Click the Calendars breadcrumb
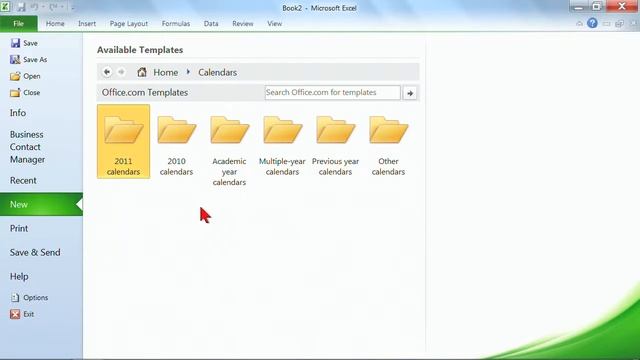The image size is (640, 360). click(218, 72)
